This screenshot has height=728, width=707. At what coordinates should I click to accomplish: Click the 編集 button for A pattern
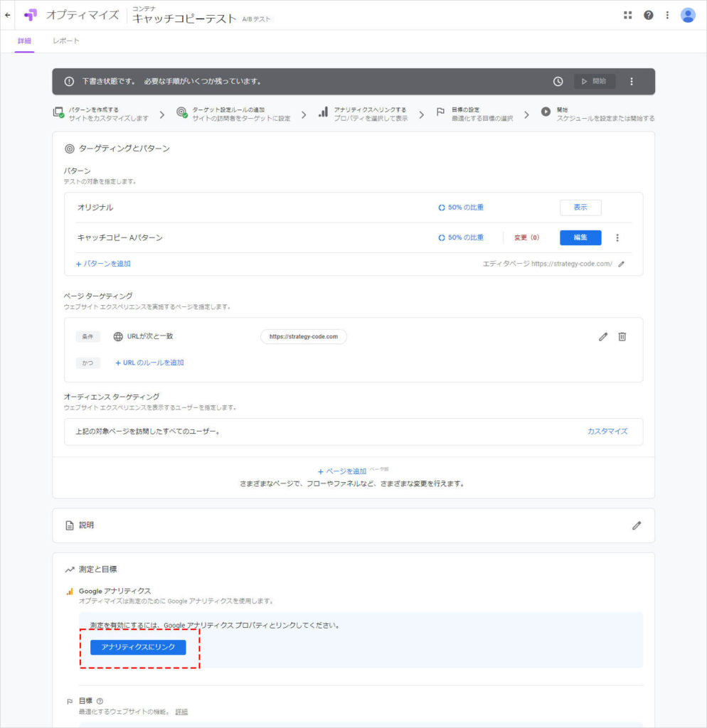click(x=580, y=237)
